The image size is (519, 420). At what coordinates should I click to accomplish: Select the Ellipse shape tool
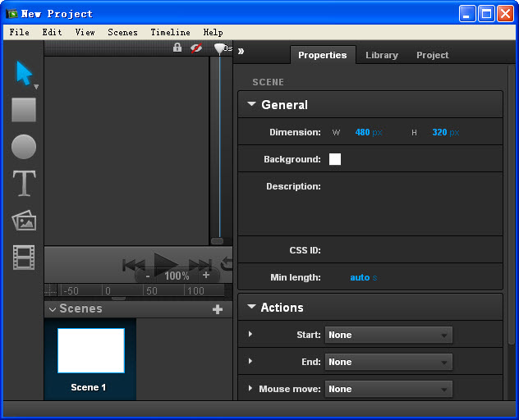point(24,148)
